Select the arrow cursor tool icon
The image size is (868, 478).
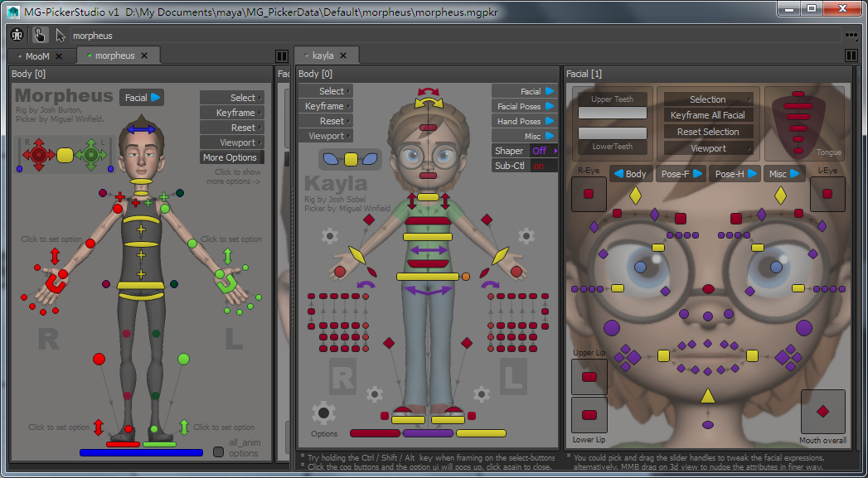pos(61,36)
